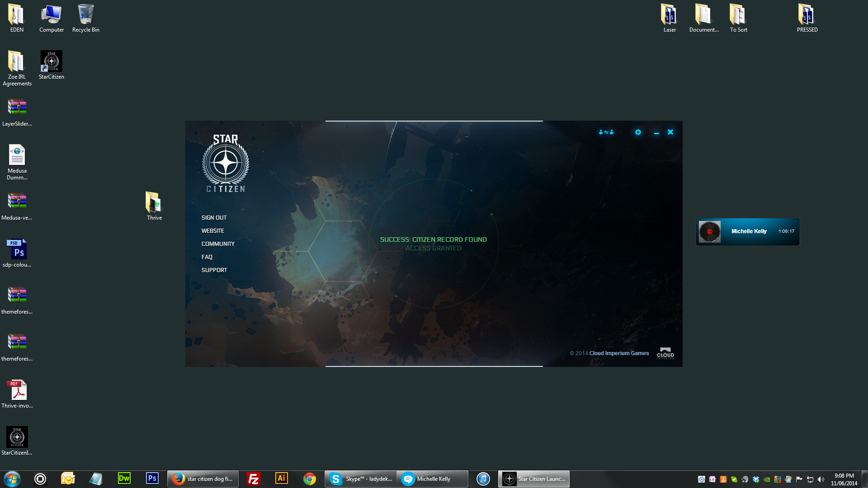
Task: Click the OneNote tray icon
Action: (x=712, y=479)
